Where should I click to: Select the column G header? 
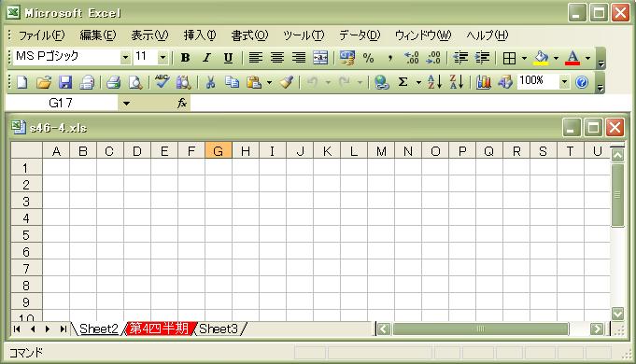[x=219, y=151]
